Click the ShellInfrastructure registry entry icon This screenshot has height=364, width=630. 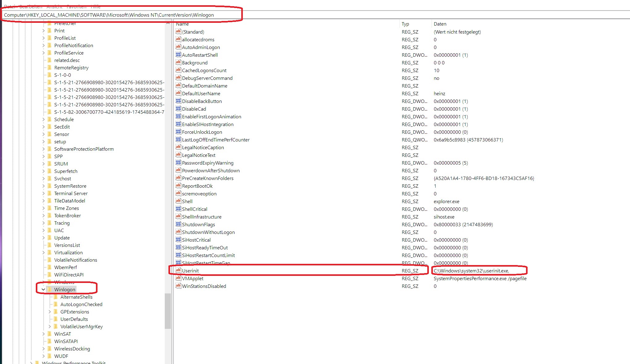coord(178,217)
